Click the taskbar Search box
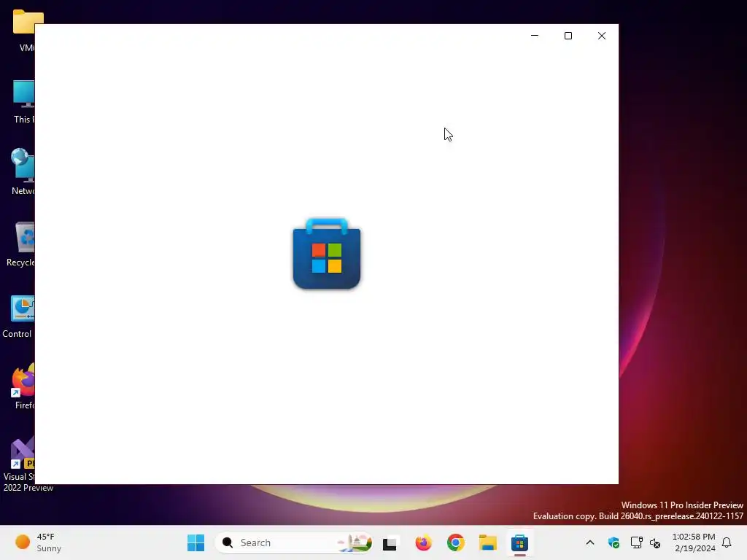Image resolution: width=747 pixels, height=560 pixels. pos(293,542)
